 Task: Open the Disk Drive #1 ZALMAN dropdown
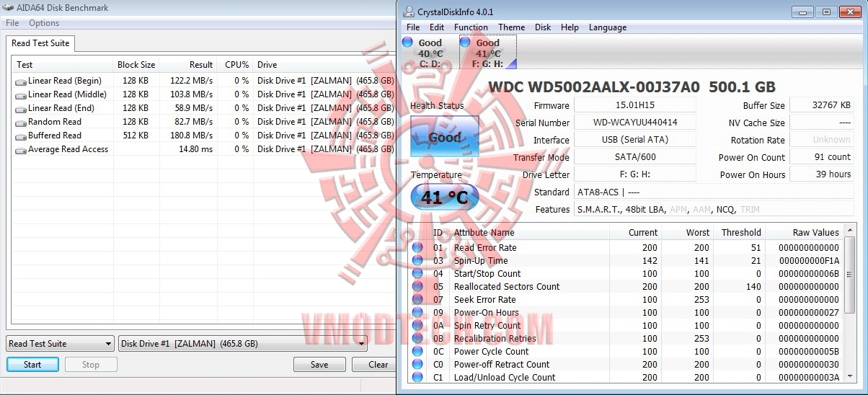point(243,344)
